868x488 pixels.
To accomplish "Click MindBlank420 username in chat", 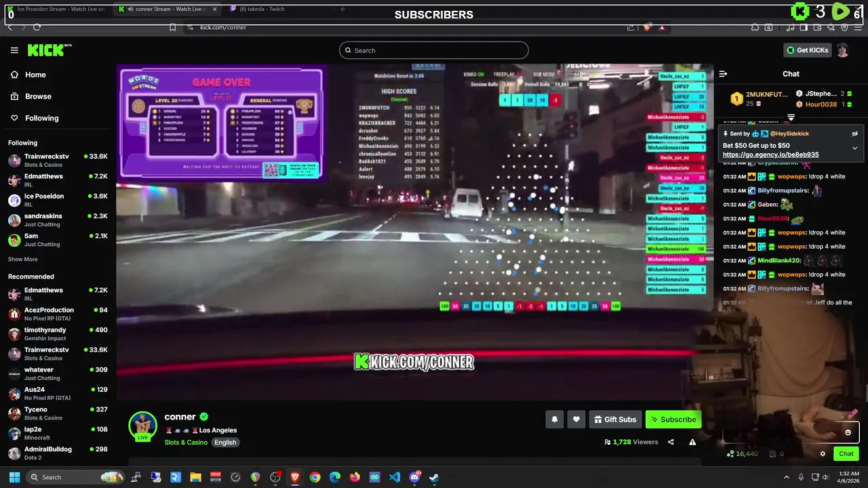I will click(779, 260).
